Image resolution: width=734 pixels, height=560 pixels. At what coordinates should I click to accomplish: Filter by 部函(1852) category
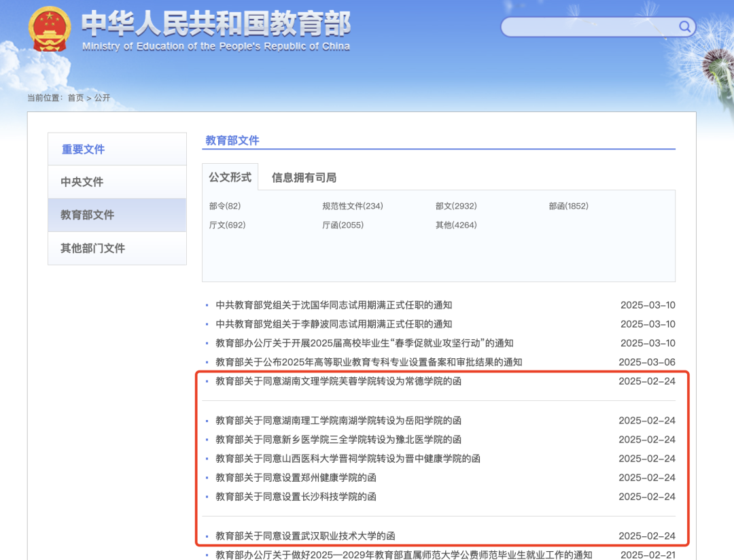(568, 206)
